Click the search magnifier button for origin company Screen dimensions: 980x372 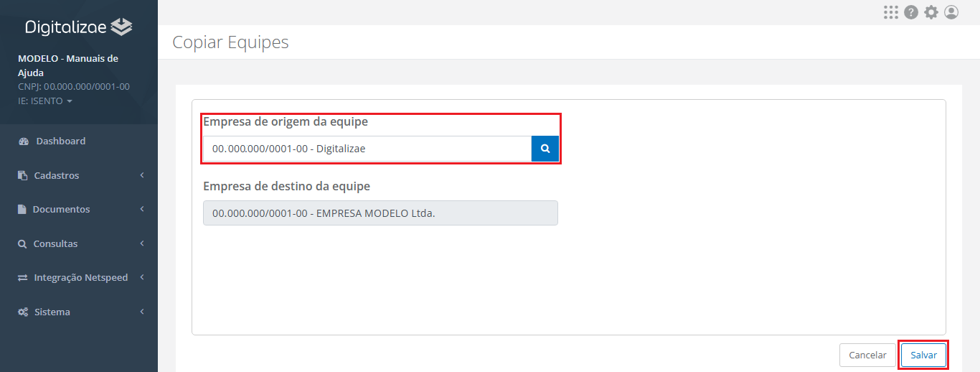click(x=545, y=149)
